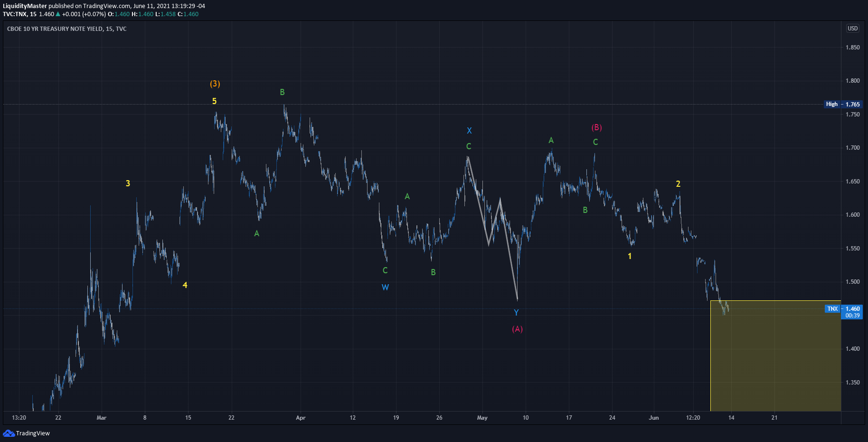
Task: Click the 21 date label on time axis
Action: pyautogui.click(x=774, y=418)
